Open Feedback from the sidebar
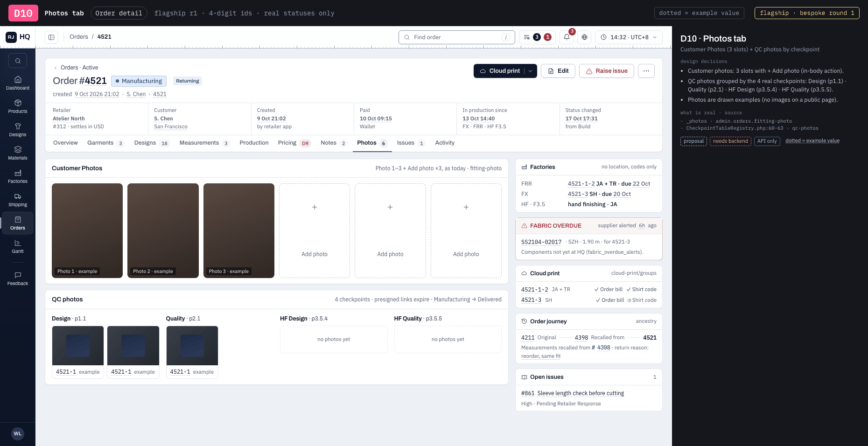 (x=18, y=279)
